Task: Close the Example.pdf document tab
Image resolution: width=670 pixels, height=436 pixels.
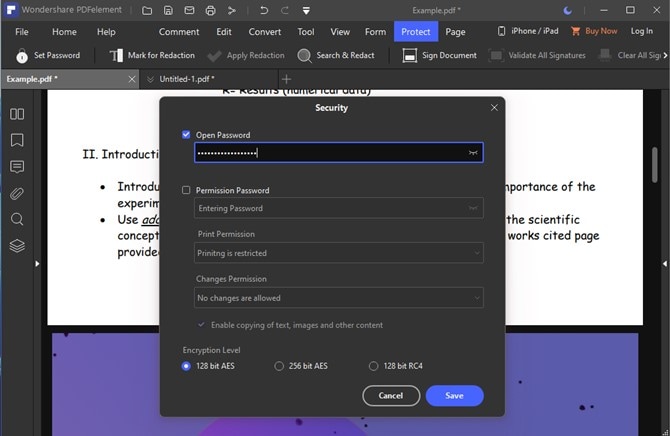Action: (132, 79)
